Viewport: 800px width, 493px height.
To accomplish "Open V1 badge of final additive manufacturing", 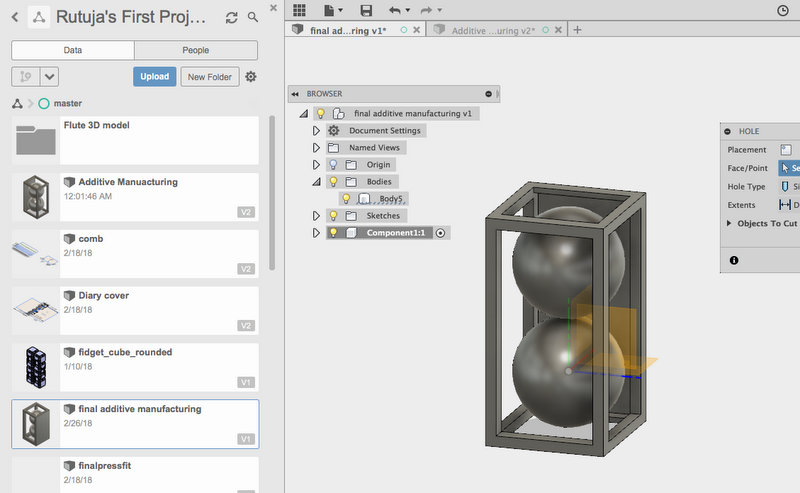I will point(246,439).
